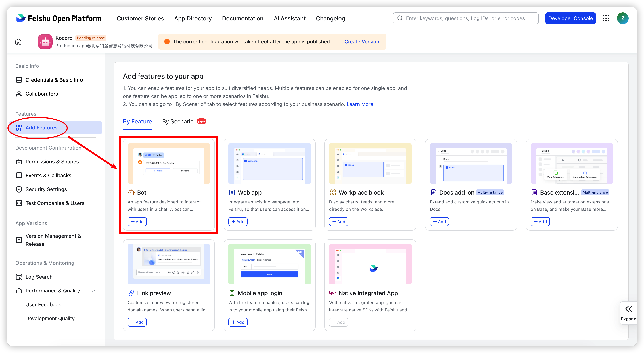This screenshot has height=353, width=644.
Task: Go to home via the house icon
Action: pyautogui.click(x=18, y=41)
